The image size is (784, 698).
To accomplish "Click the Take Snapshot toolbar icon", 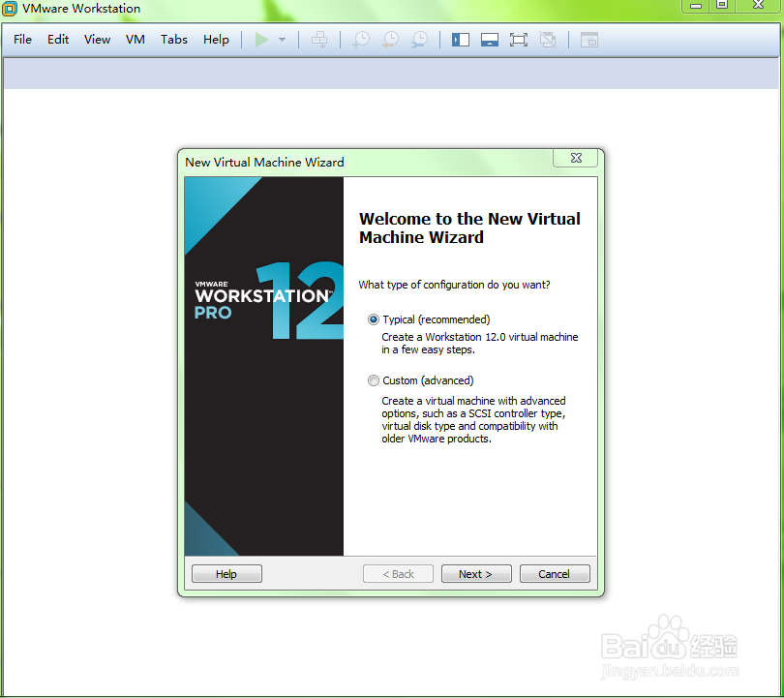I will pyautogui.click(x=361, y=40).
